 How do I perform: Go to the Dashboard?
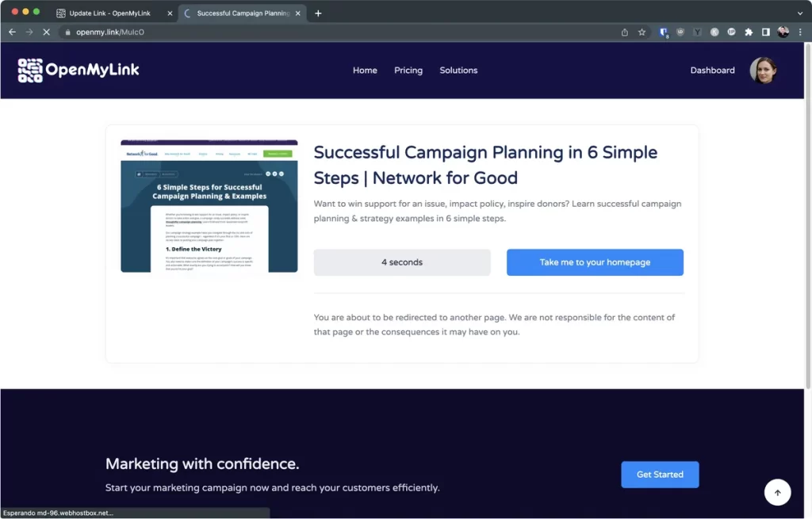[712, 71]
